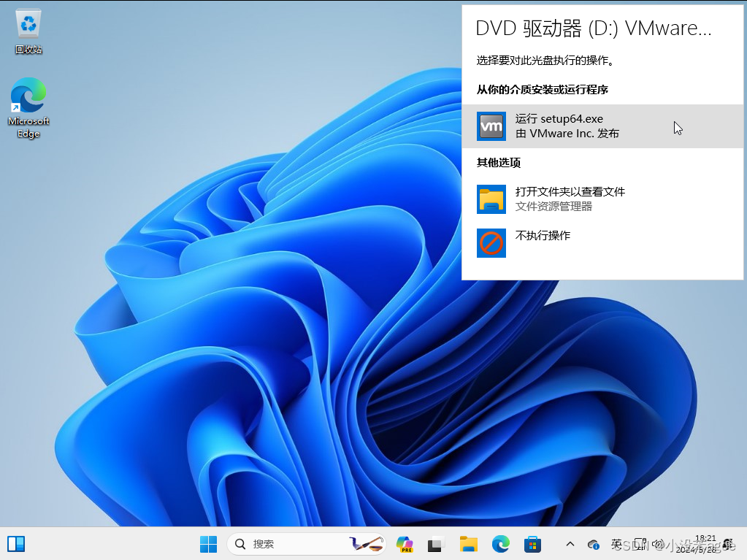Open File Explorer from the taskbar
The width and height of the screenshot is (747, 560).
click(468, 544)
